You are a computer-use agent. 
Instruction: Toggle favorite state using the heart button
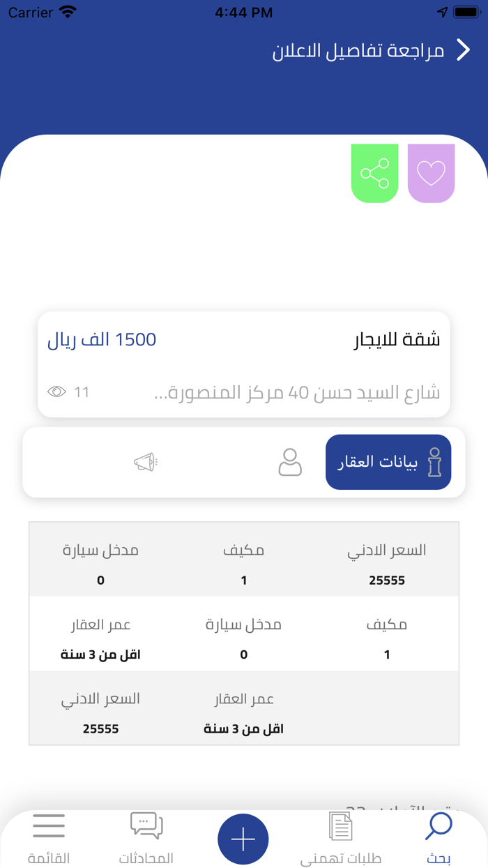click(431, 173)
